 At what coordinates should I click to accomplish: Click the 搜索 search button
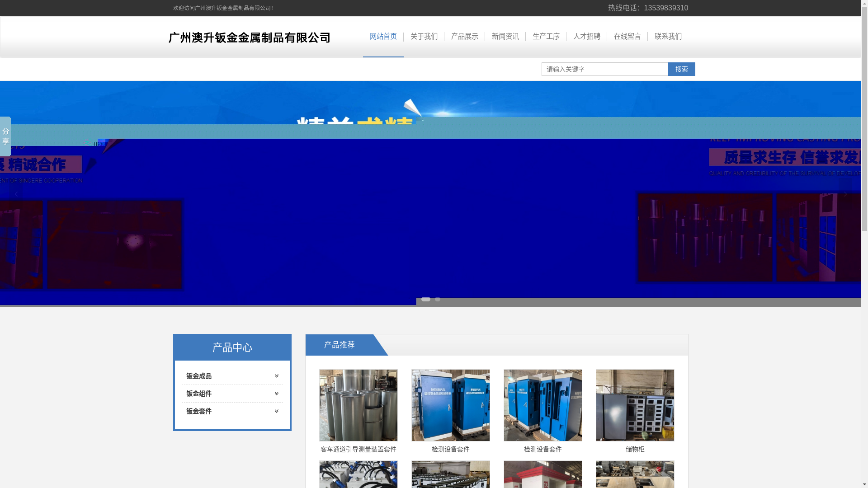681,69
